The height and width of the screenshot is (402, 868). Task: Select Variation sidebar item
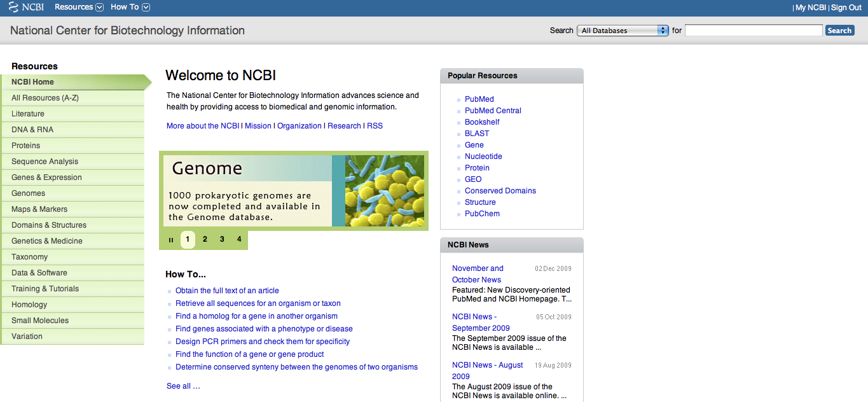[x=72, y=336]
